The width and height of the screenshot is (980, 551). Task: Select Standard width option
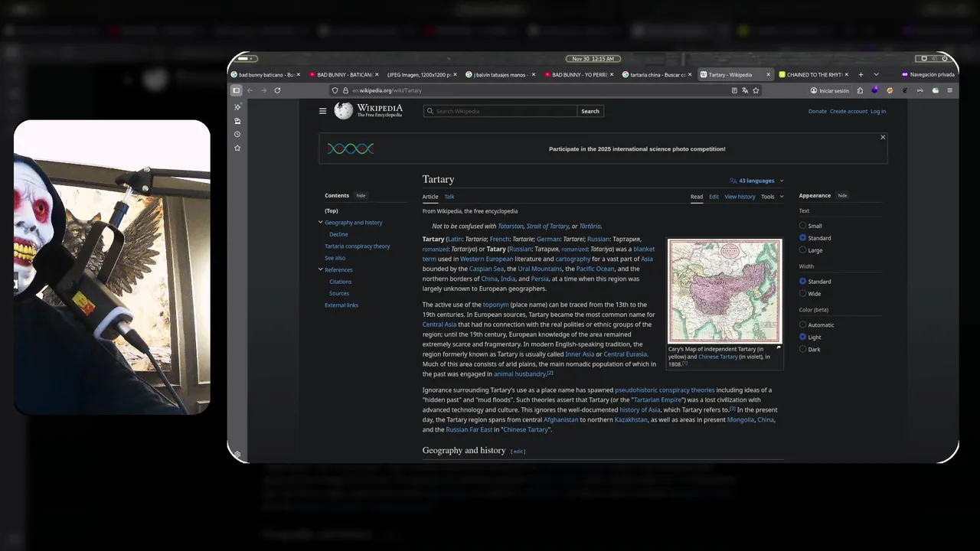tap(802, 282)
